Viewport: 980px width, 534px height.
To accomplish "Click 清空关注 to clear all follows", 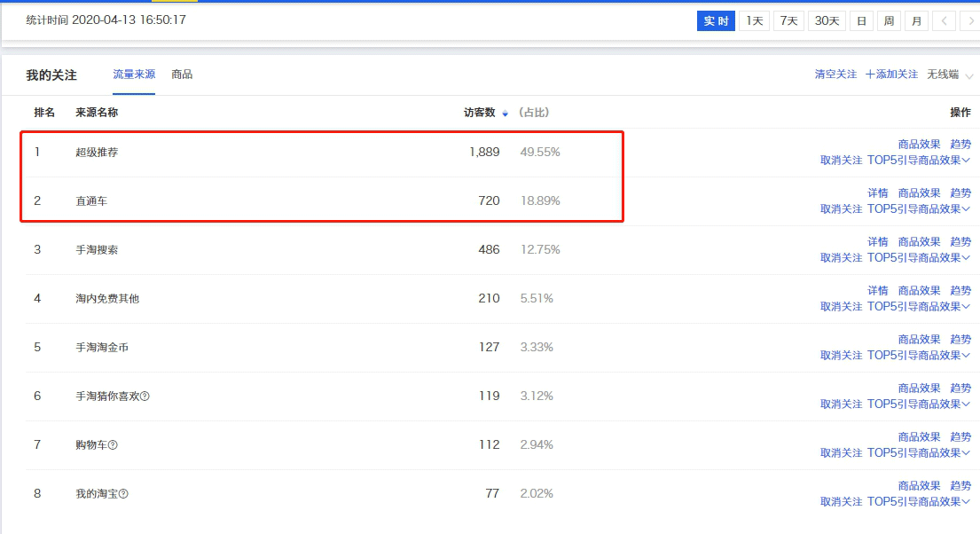I will pyautogui.click(x=835, y=75).
